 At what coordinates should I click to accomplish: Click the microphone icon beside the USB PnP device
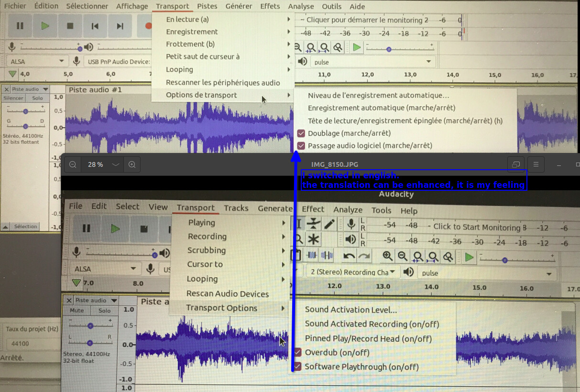click(76, 61)
